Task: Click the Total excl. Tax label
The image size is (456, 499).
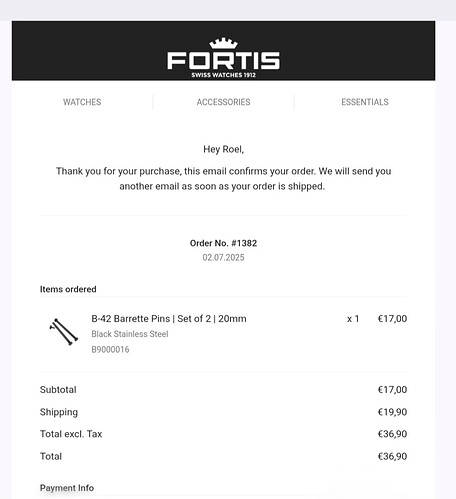Action: (x=71, y=434)
